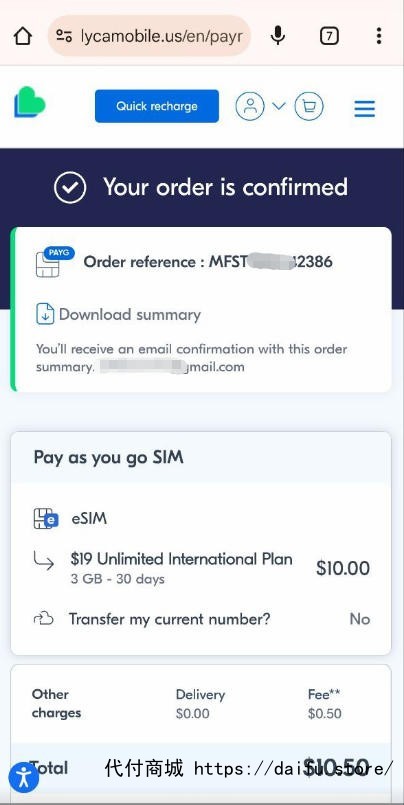Open the accessibility widget button
The height and width of the screenshot is (805, 404).
[x=24, y=778]
